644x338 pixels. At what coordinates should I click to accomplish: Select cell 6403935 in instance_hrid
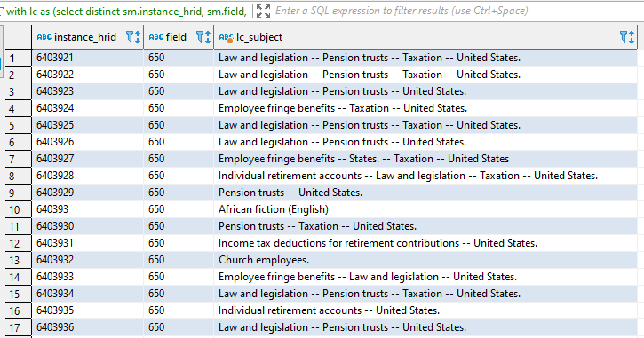click(x=87, y=310)
